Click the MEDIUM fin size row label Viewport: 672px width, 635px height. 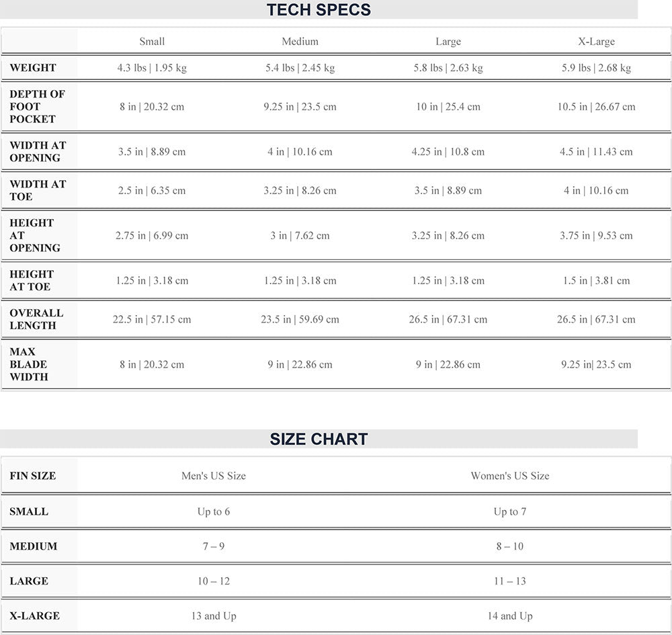tap(34, 546)
